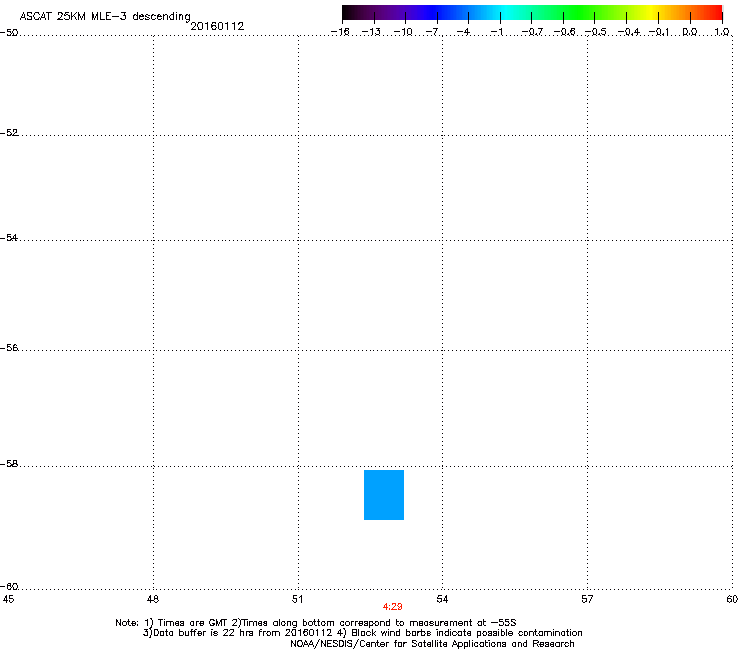Click the date label 20160112 under the title
Viewport: 740px width, 650px height.
[x=217, y=26]
